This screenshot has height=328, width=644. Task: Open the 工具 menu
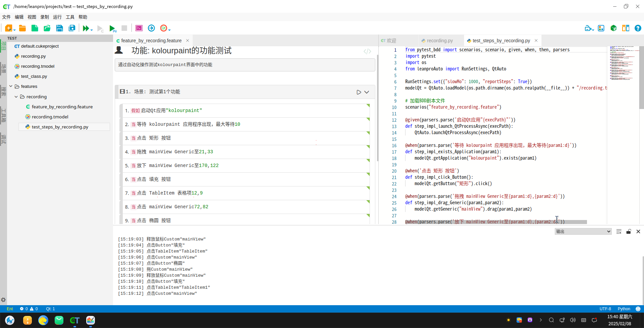(70, 17)
